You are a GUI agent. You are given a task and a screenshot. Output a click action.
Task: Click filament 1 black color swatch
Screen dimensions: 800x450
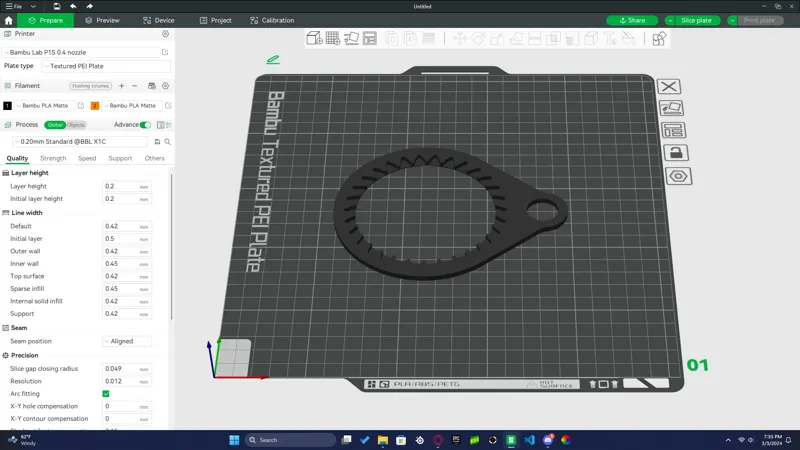(x=7, y=106)
